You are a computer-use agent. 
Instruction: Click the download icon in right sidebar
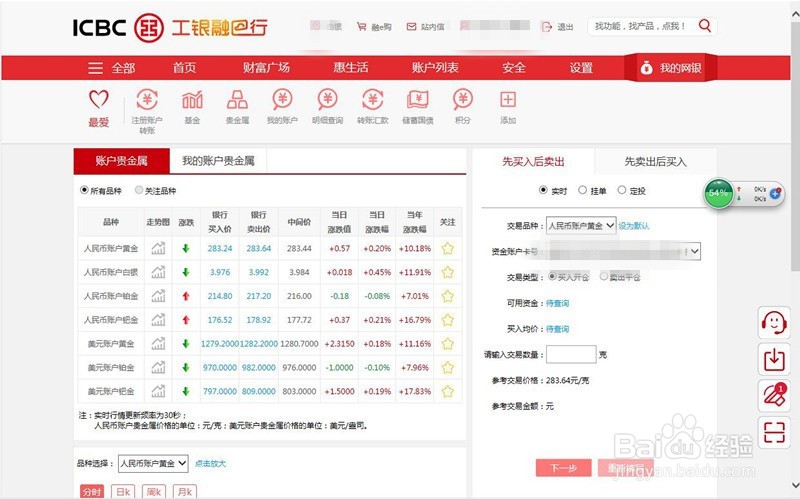774,359
